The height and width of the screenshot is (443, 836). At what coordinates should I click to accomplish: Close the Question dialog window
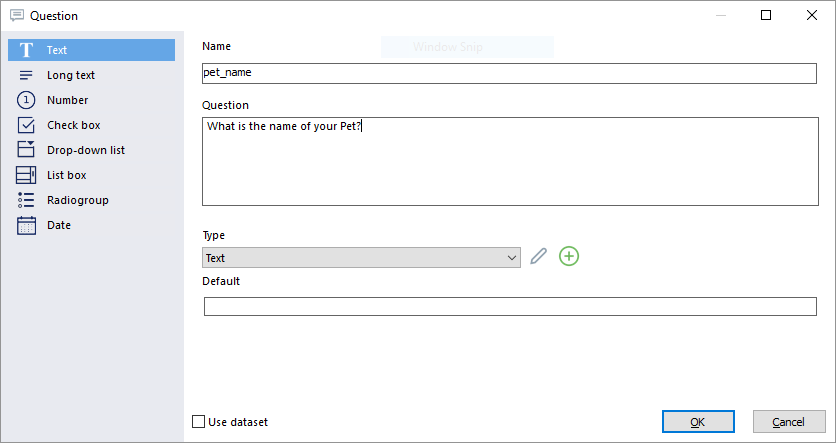pos(811,15)
